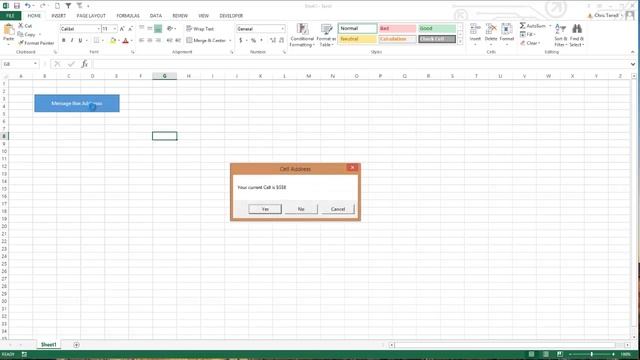This screenshot has height=360, width=640.
Task: Apply Percent style
Action: point(253,40)
